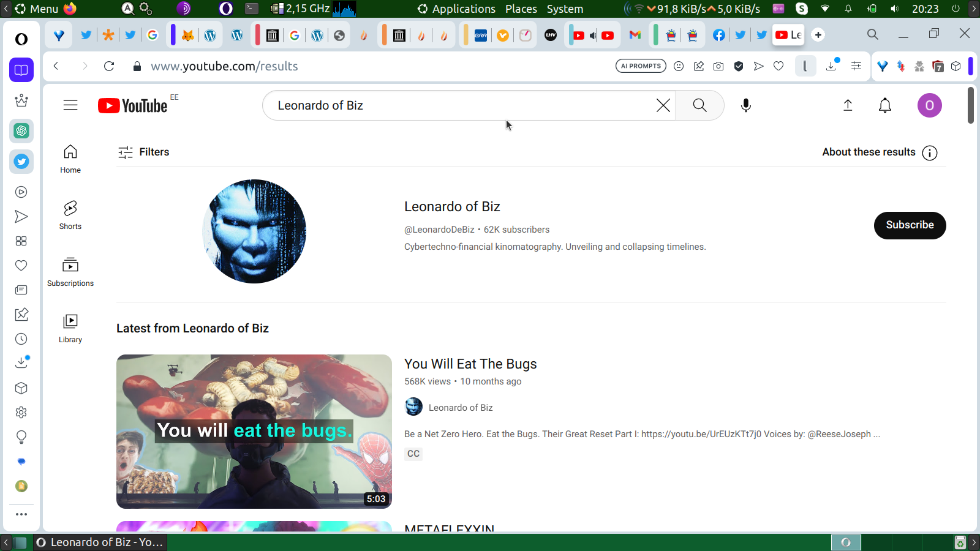Viewport: 980px width, 551px height.
Task: Open the Opera main menu logo
Action: [21, 39]
